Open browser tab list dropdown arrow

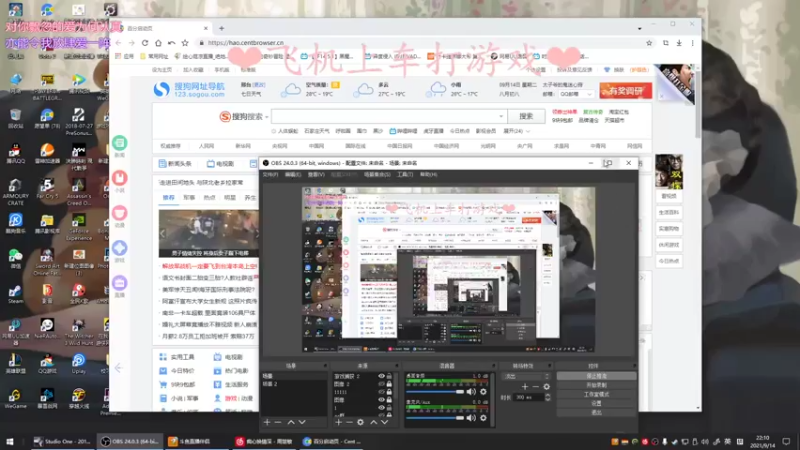(x=639, y=29)
